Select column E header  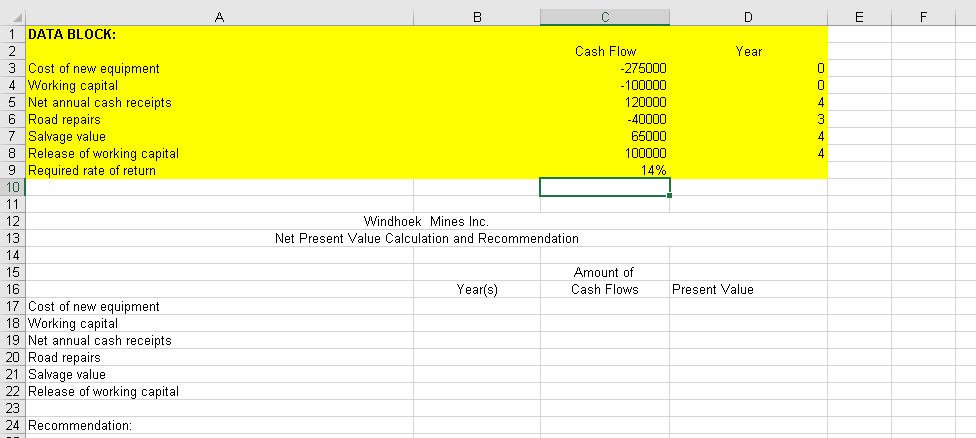tap(860, 17)
